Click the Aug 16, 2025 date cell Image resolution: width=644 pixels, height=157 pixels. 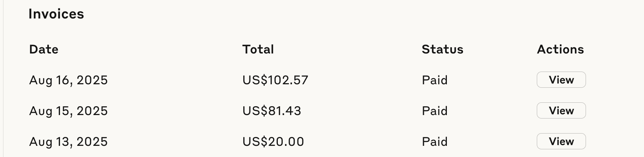click(x=68, y=80)
